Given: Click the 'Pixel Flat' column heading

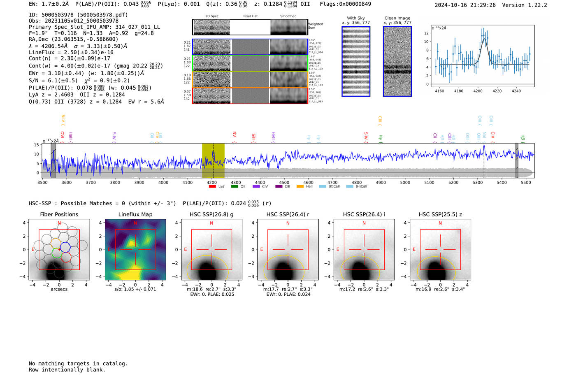Looking at the screenshot, I should (250, 16).
